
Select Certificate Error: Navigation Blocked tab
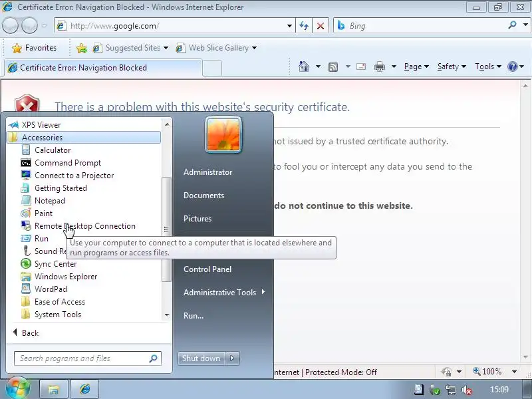[x=103, y=68]
